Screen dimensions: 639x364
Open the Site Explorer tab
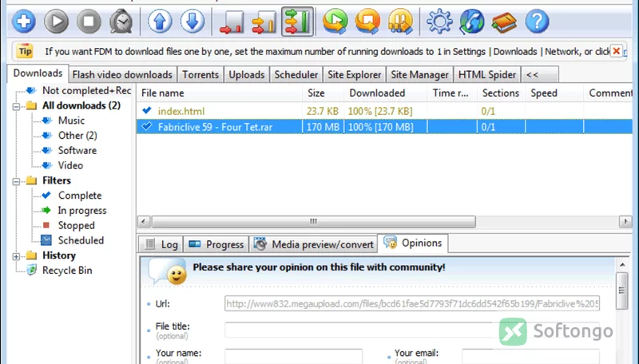point(355,75)
